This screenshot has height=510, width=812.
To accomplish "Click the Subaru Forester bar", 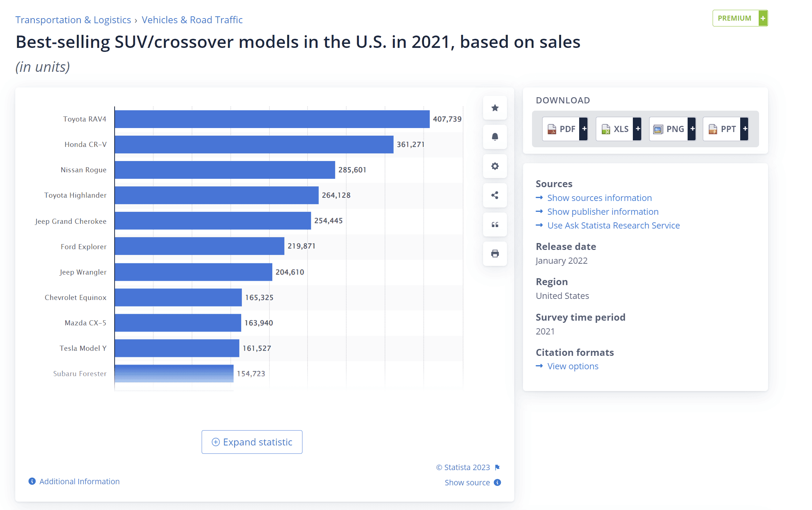I will tap(174, 374).
